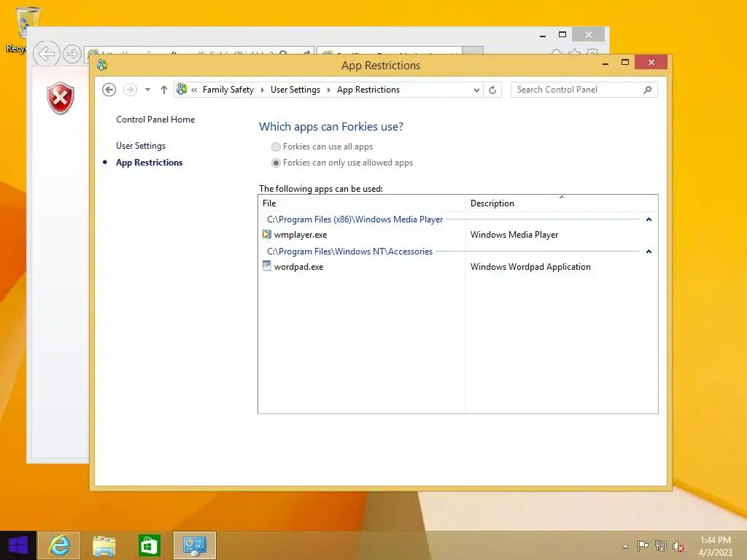Minimize the App Restrictions window
This screenshot has height=560, width=747.
tap(605, 63)
